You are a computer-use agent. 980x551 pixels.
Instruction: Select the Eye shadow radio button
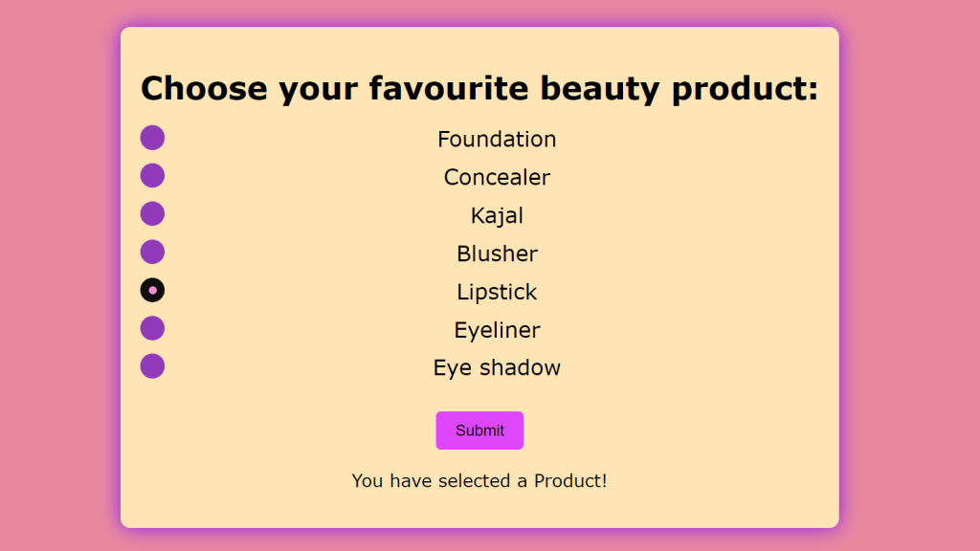[152, 366]
